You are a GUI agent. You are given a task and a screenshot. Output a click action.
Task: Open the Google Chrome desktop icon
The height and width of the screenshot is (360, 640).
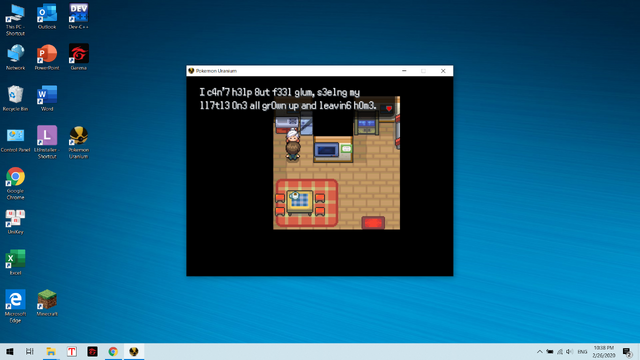[15, 183]
